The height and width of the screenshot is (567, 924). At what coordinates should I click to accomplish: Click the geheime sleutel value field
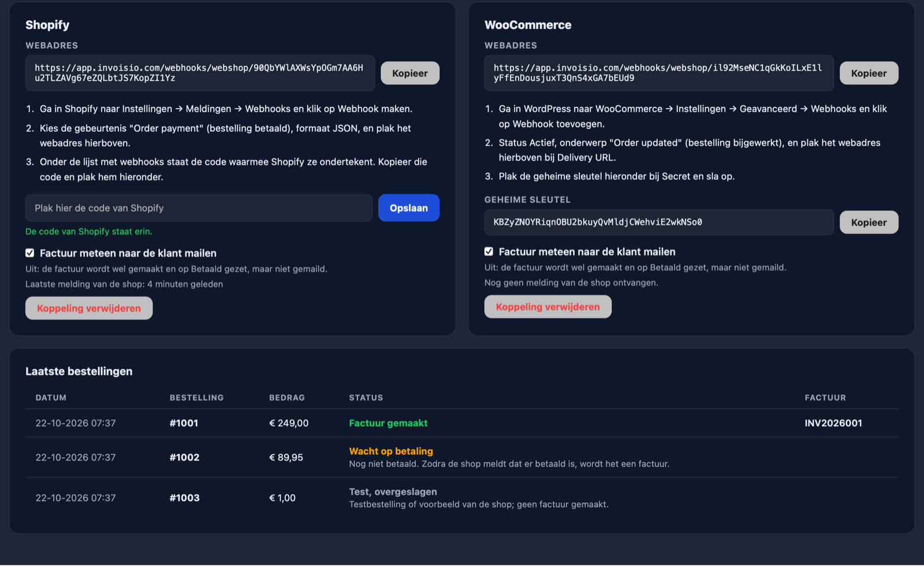click(x=659, y=222)
